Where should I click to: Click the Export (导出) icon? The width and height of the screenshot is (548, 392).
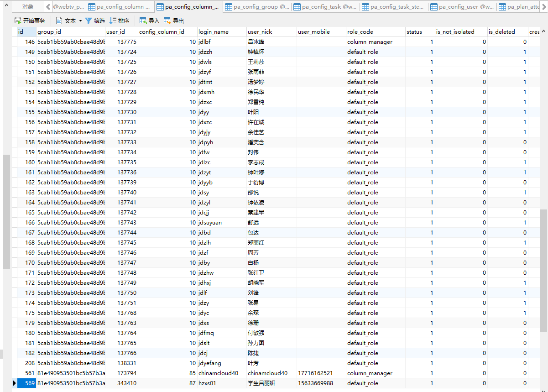coord(167,21)
